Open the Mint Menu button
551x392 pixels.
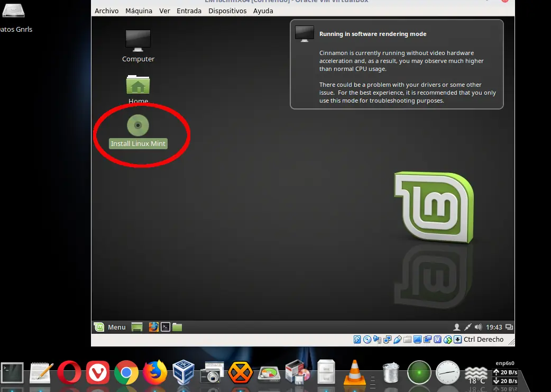click(110, 327)
